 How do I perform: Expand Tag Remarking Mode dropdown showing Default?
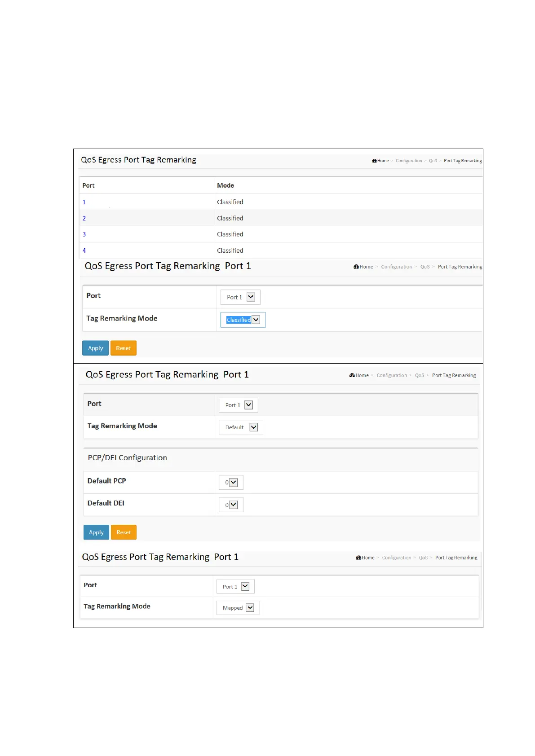click(241, 427)
